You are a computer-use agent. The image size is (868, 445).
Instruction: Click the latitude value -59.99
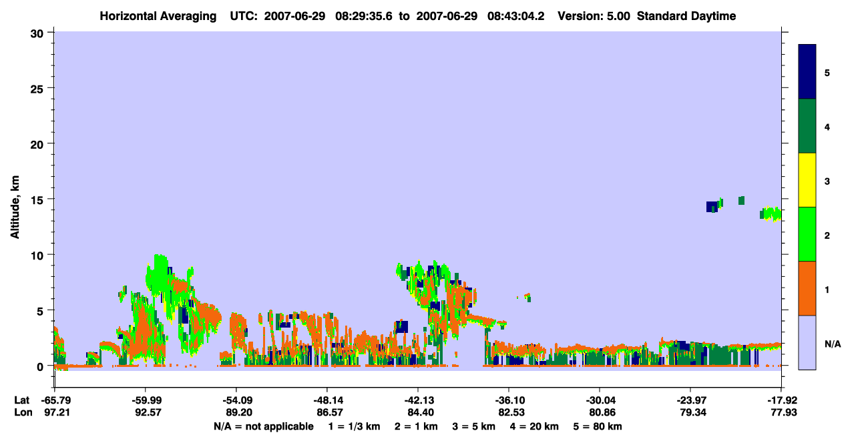click(x=146, y=400)
